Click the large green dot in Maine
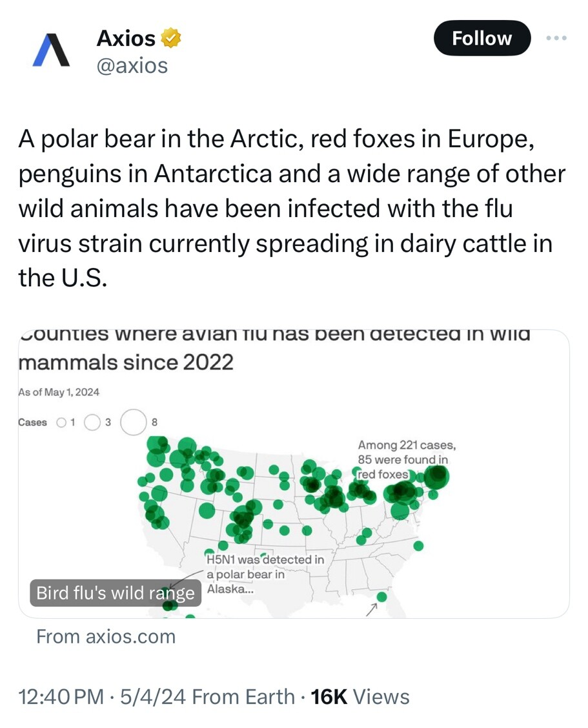 tap(437, 476)
